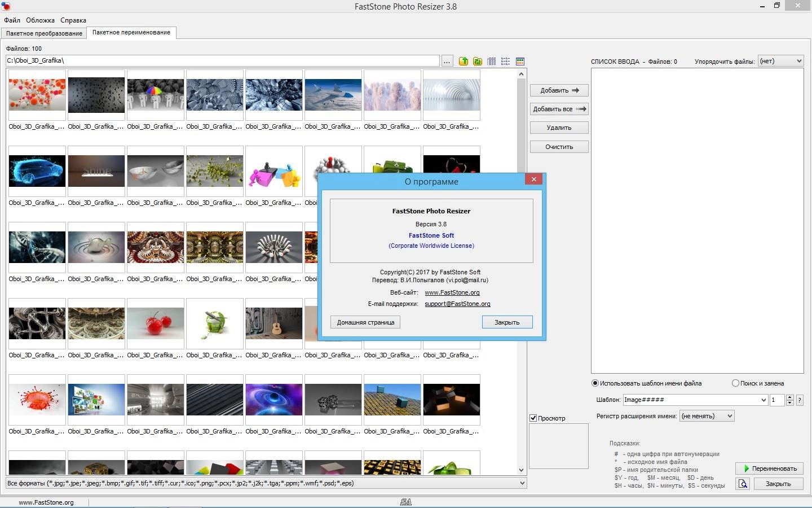Viewport: 812px width, 508px height.
Task: Select the colorful umbrella figures thumbnail
Action: tap(156, 95)
